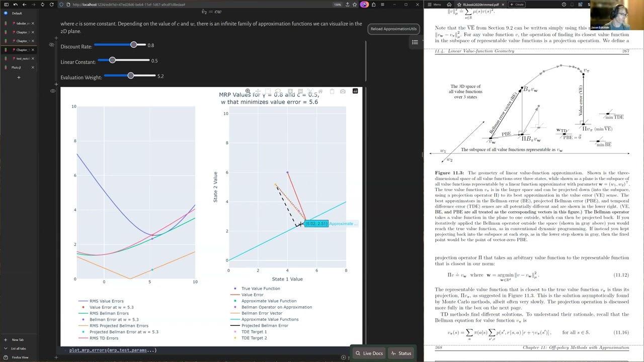Toggle RMS Value Errors trace in legend

pos(101,301)
